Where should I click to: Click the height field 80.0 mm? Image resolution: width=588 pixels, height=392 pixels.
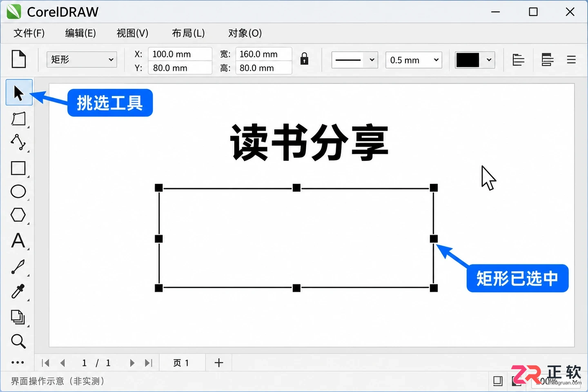click(x=264, y=68)
